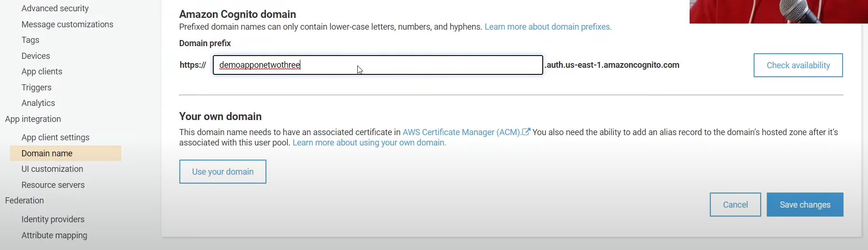The image size is (868, 250).
Task: Select the Federation heading
Action: (24, 201)
